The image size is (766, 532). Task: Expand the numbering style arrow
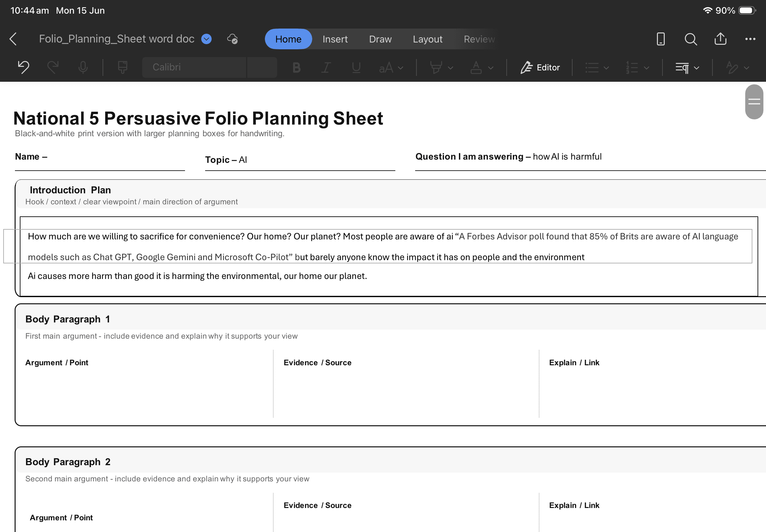[646, 68]
